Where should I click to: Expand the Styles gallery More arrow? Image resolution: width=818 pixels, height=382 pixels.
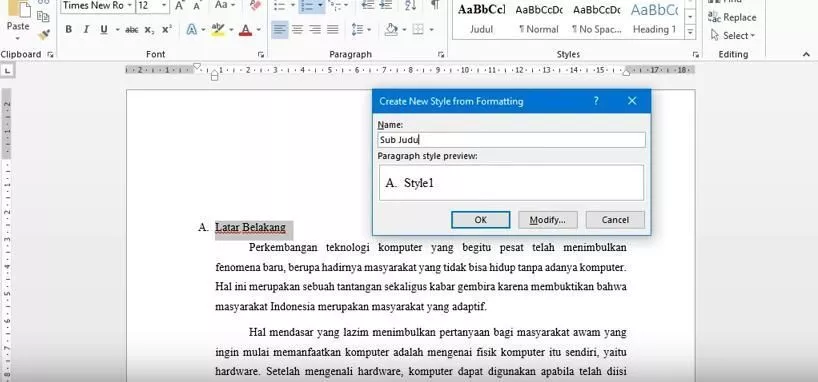tap(690, 31)
